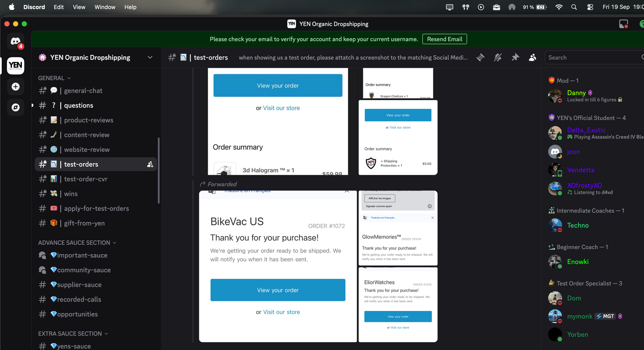Open the Threads icon in channel header
This screenshot has height=350, width=644.
(x=480, y=58)
